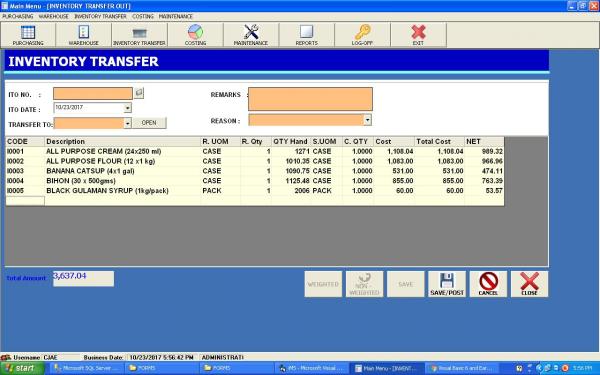The height and width of the screenshot is (375, 600).
Task: Expand the ITO Date dropdown arrow
Action: click(x=128, y=108)
